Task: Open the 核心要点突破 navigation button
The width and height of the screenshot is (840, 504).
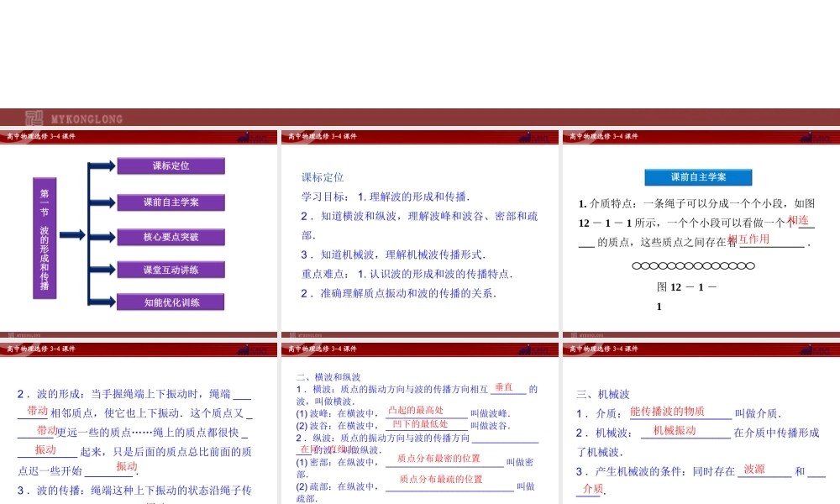Action: click(173, 235)
